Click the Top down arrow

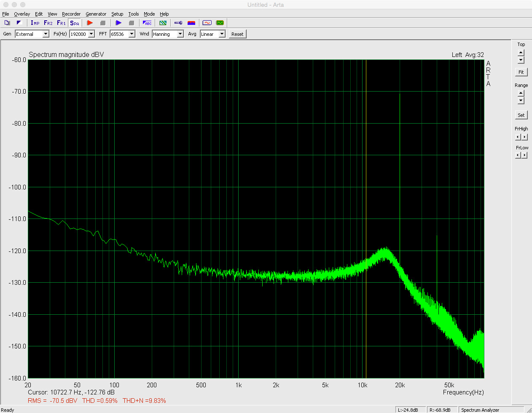point(521,60)
